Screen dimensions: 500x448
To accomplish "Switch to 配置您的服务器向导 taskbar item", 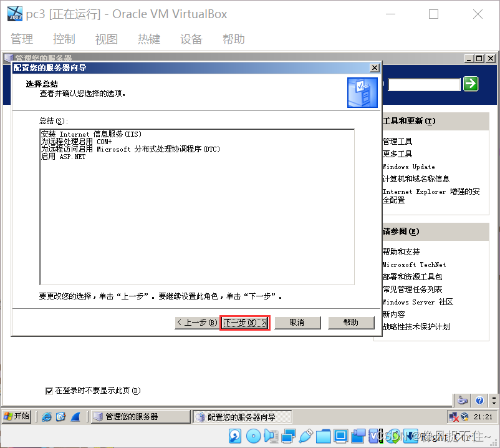I will [x=242, y=417].
